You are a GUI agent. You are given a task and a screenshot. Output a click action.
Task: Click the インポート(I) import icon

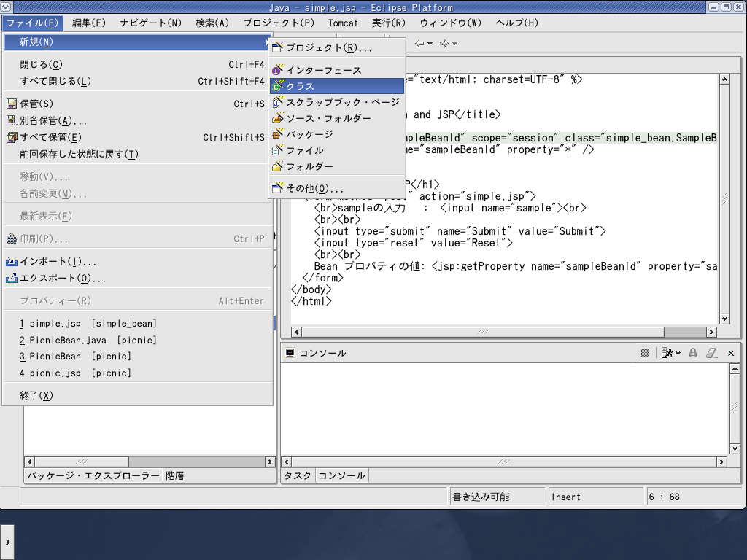coord(12,262)
